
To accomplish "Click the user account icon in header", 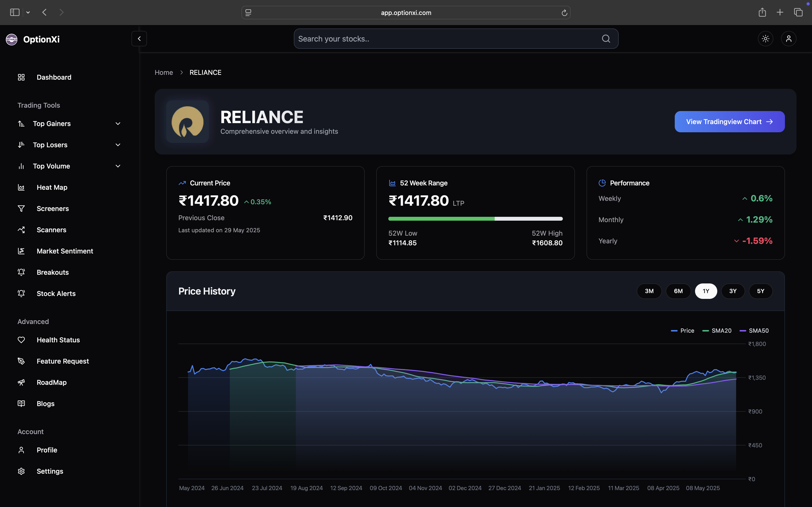I will [789, 39].
